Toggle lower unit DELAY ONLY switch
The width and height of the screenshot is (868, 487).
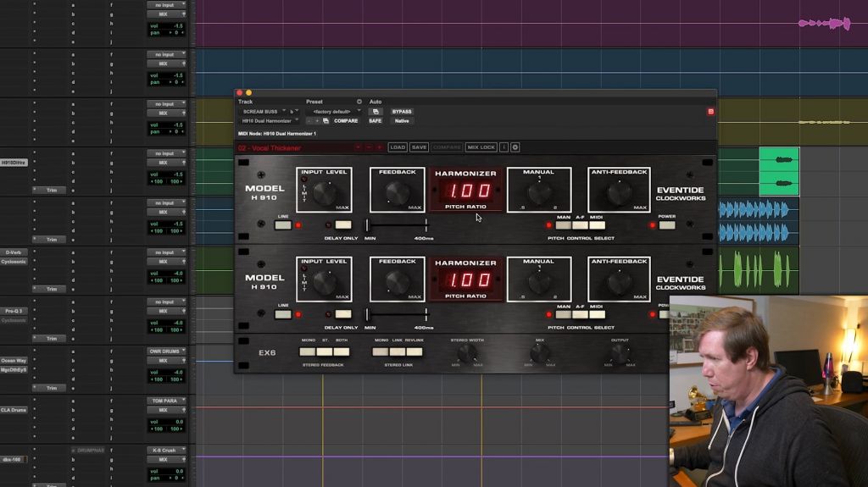point(343,314)
